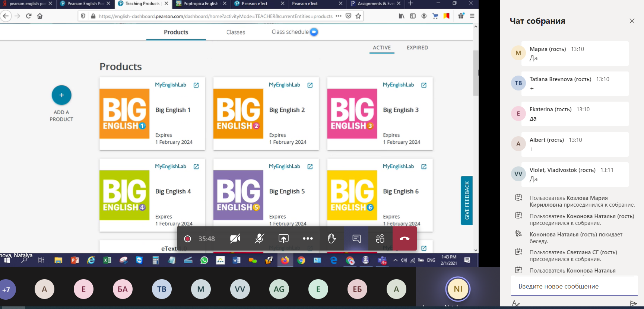This screenshot has width=644, height=309.
Task: Click the shopping cart extension icon
Action: [x=435, y=16]
